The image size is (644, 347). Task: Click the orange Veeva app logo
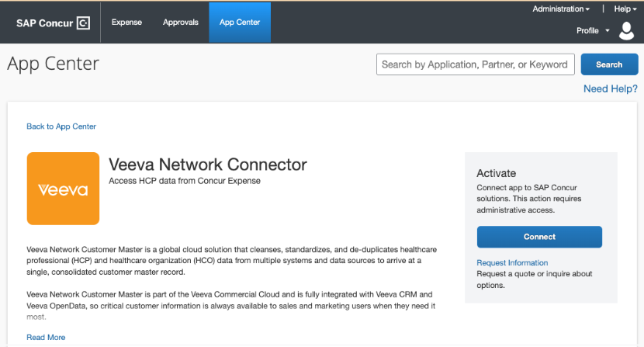click(63, 189)
